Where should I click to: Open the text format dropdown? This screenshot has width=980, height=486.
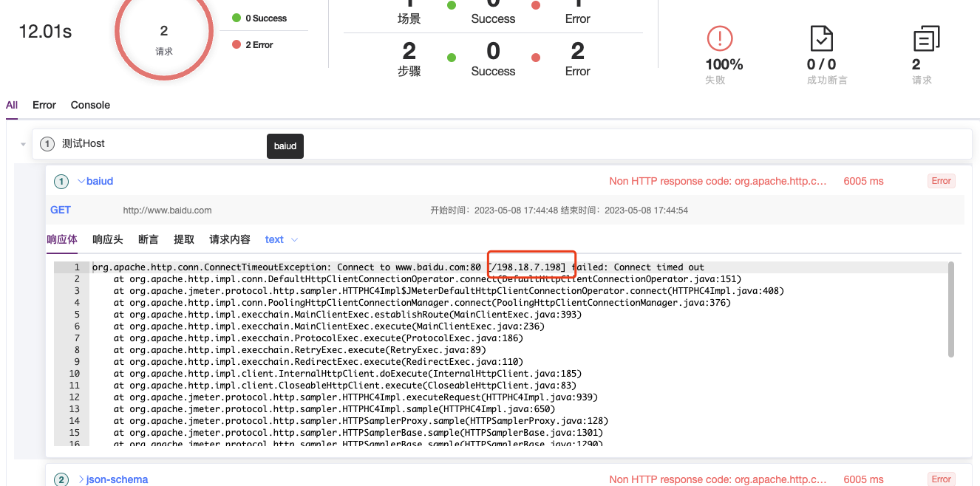point(279,239)
